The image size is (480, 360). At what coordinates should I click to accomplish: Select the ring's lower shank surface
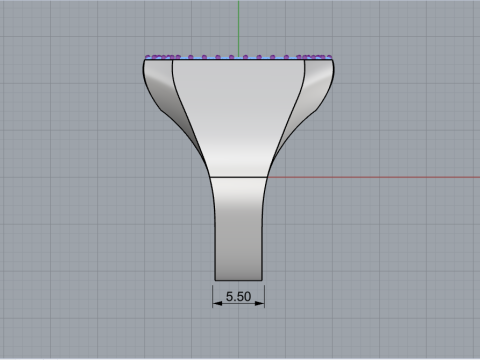238,230
